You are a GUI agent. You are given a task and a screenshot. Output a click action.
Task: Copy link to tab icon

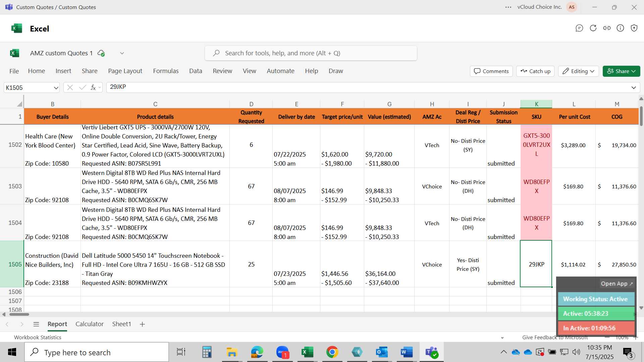pos(607,28)
